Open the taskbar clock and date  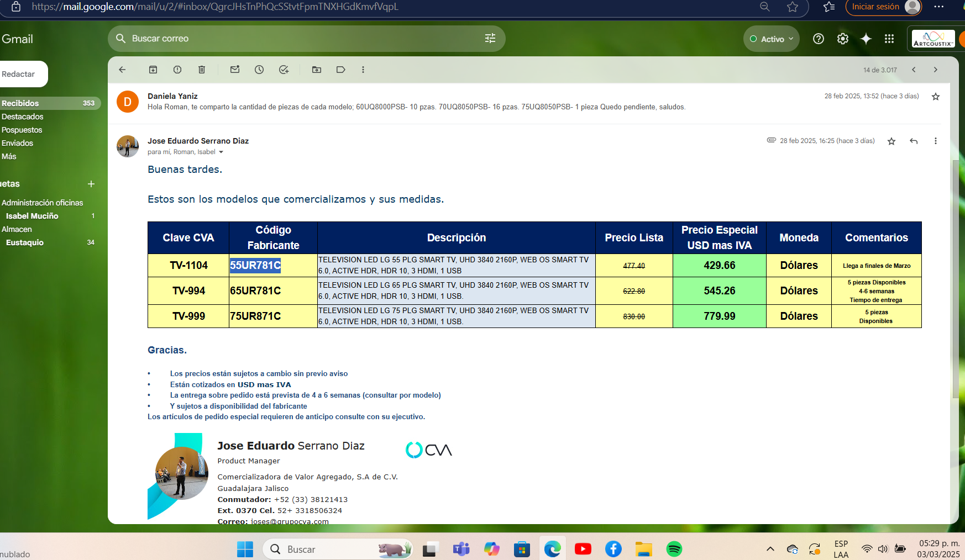pyautogui.click(x=939, y=549)
